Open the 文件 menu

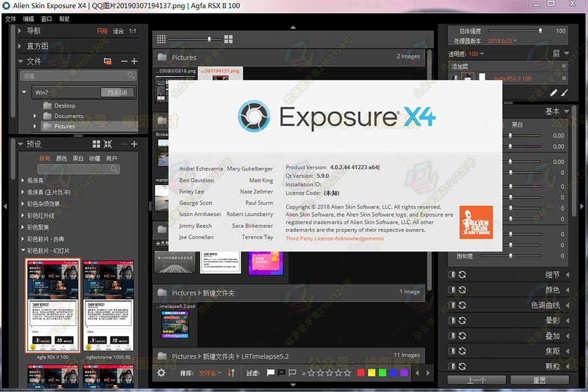click(x=11, y=19)
